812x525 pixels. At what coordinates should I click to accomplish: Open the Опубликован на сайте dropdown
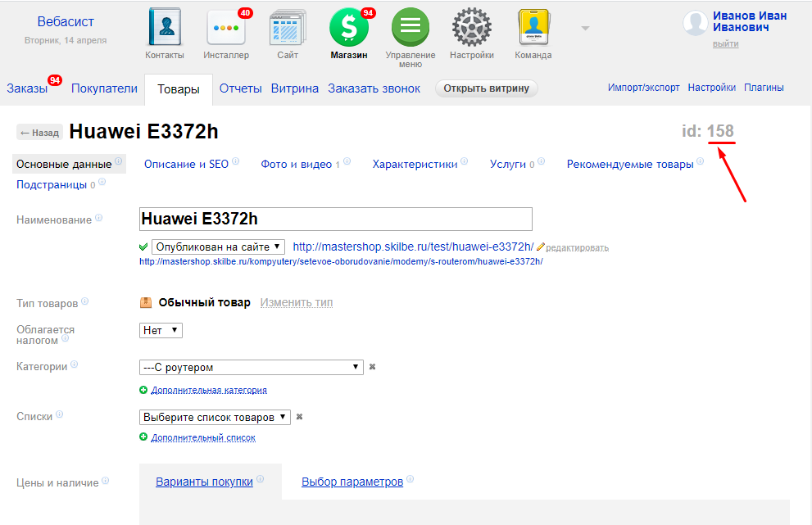(218, 247)
